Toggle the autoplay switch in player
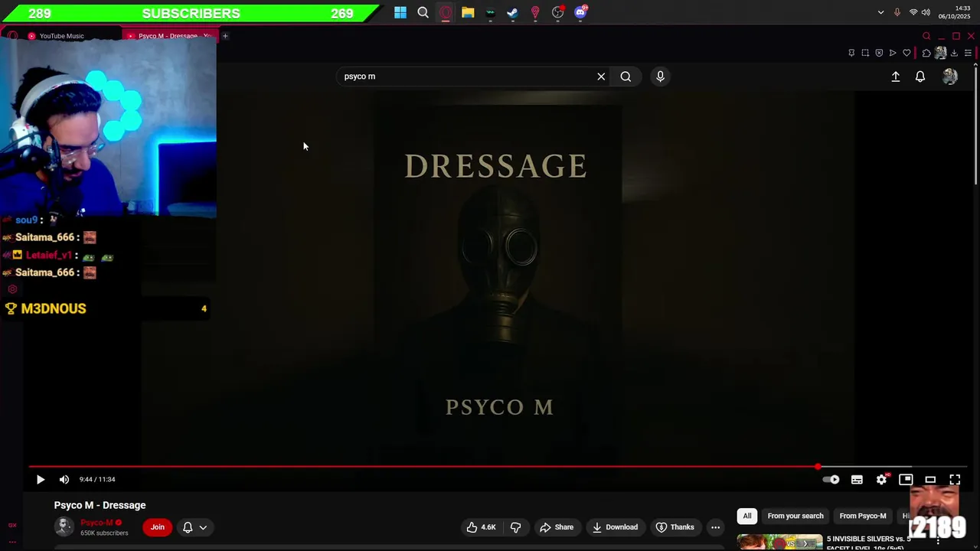 [x=831, y=480]
